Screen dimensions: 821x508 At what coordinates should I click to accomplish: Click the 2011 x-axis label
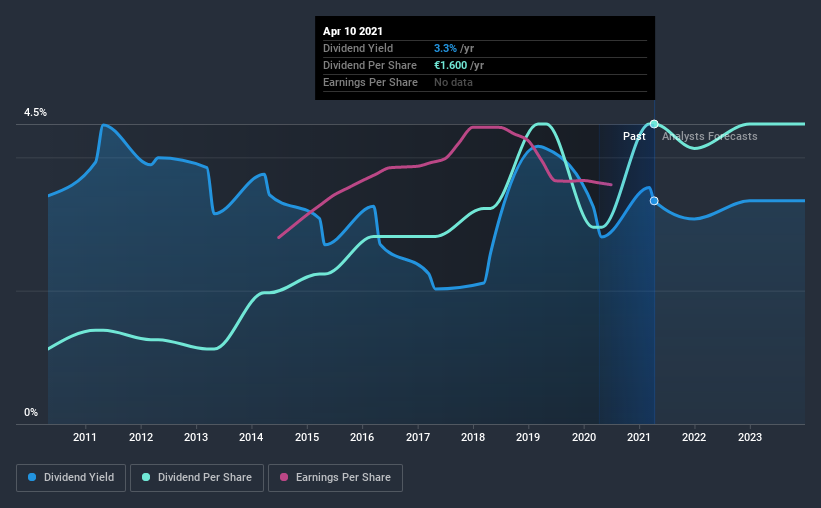[85, 437]
